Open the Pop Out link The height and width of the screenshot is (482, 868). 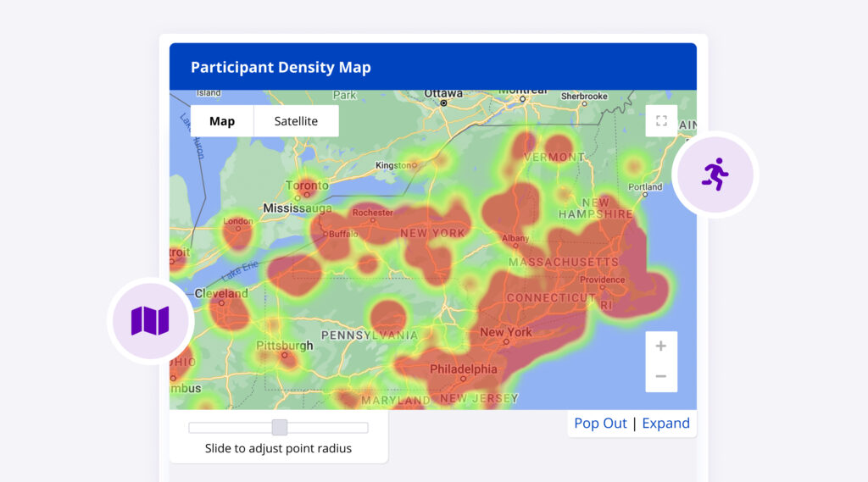(x=600, y=424)
